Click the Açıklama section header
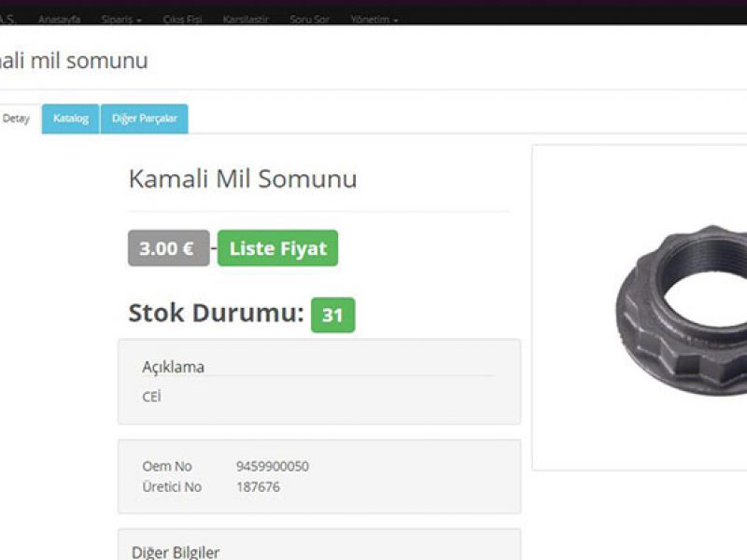This screenshot has height=560, width=747. tap(174, 367)
